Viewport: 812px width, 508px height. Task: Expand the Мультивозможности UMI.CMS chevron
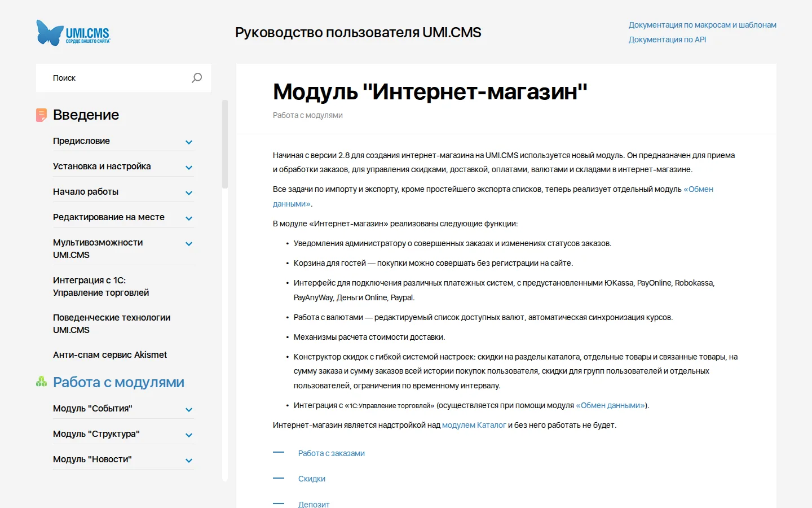(x=189, y=244)
